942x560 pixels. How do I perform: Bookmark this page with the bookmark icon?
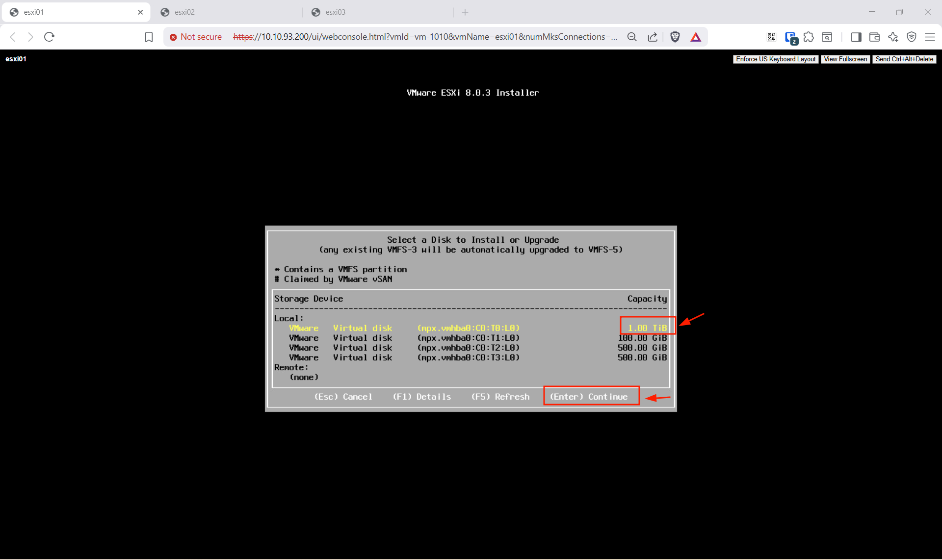point(149,37)
